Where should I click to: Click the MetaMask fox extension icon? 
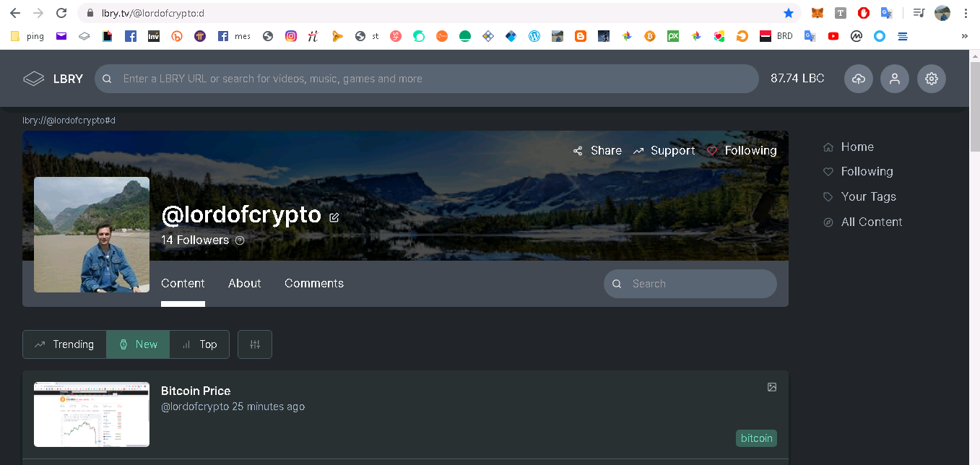(818, 13)
